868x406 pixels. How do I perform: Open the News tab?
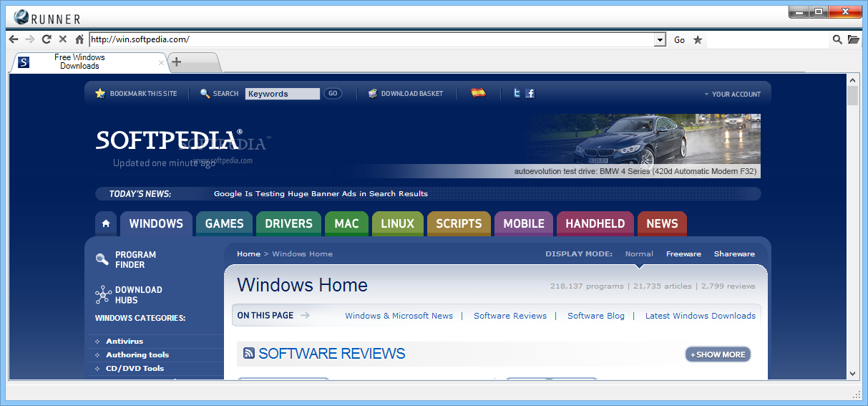point(662,223)
